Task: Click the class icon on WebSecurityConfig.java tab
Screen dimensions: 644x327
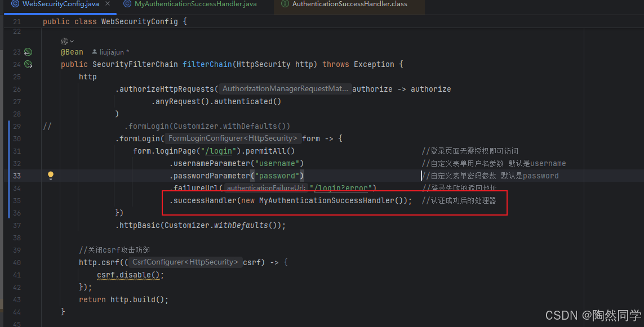Action: tap(15, 3)
